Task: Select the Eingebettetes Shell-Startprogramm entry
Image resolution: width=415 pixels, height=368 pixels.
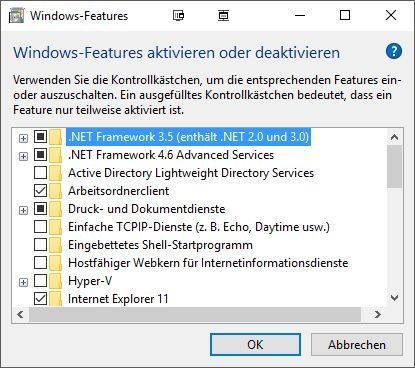Action: (x=160, y=245)
